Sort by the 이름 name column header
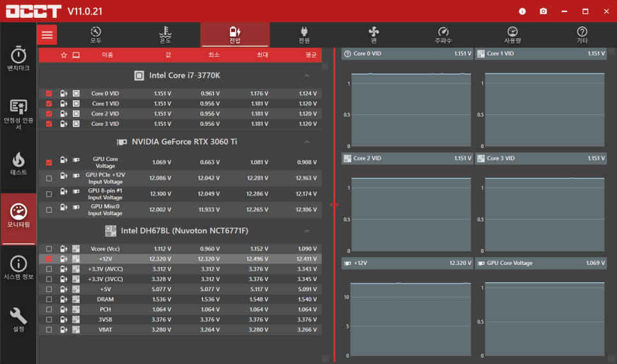 pos(107,55)
